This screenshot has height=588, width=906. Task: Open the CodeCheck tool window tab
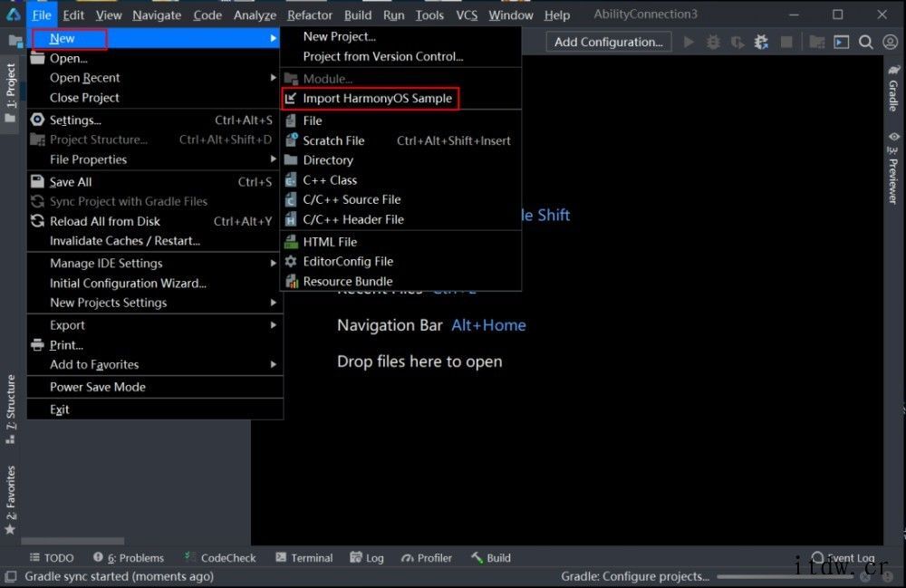coord(220,558)
